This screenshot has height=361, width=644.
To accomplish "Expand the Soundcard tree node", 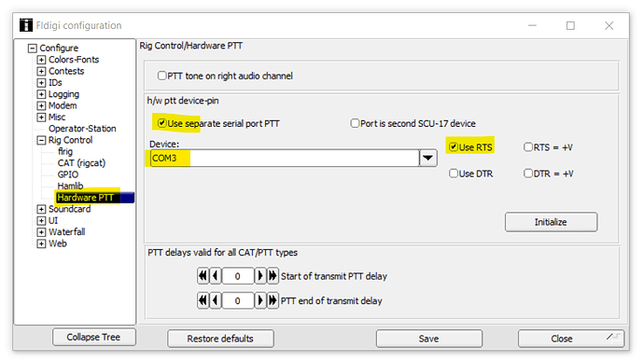I will click(x=41, y=209).
